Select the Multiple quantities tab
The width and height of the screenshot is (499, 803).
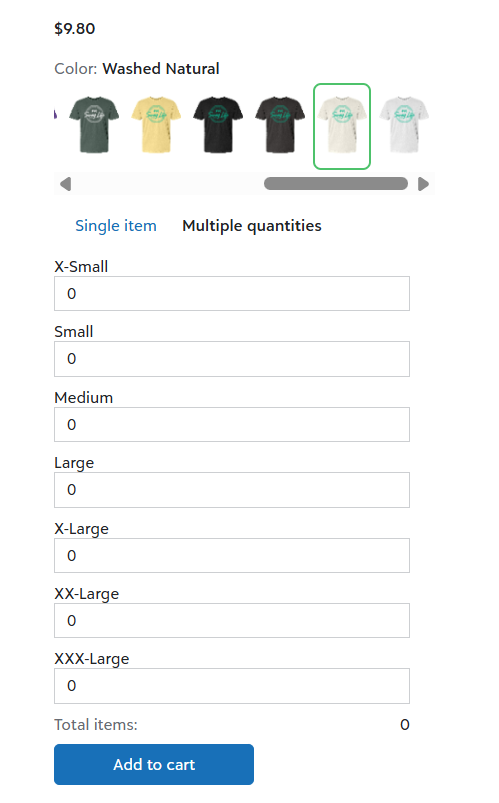252,226
